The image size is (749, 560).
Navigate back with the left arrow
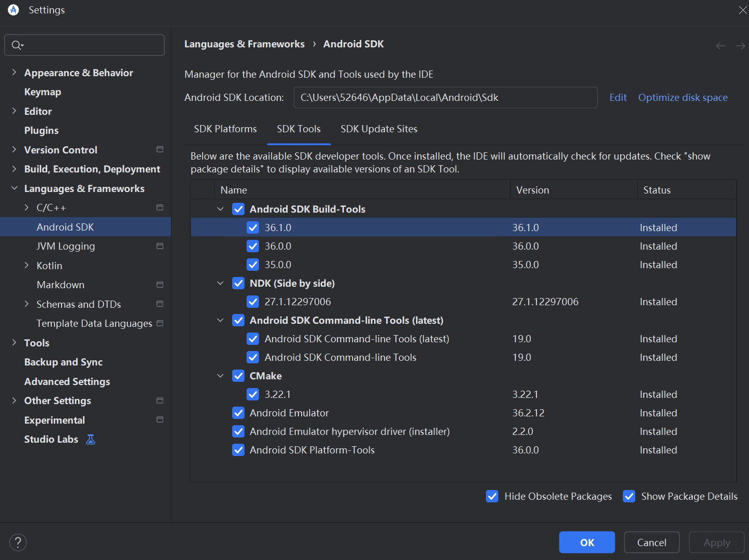(x=721, y=46)
